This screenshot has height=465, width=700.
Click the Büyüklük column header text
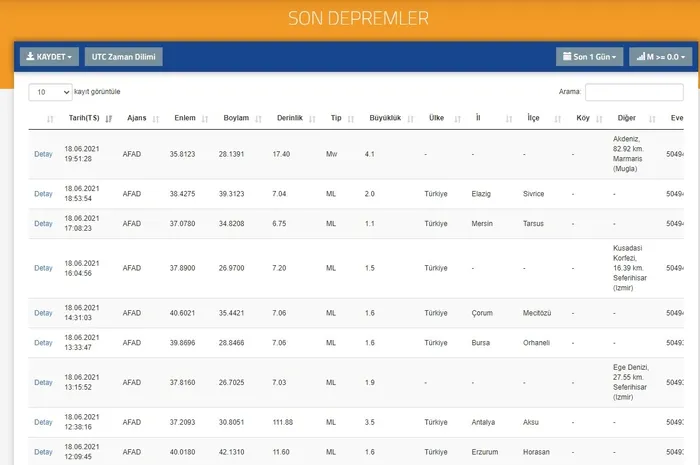pyautogui.click(x=385, y=118)
